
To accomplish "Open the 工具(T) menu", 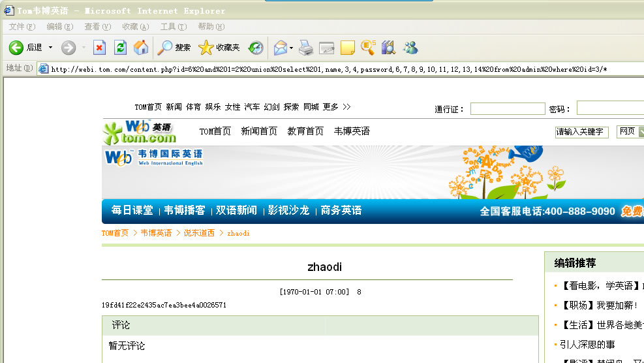I will click(x=174, y=27).
